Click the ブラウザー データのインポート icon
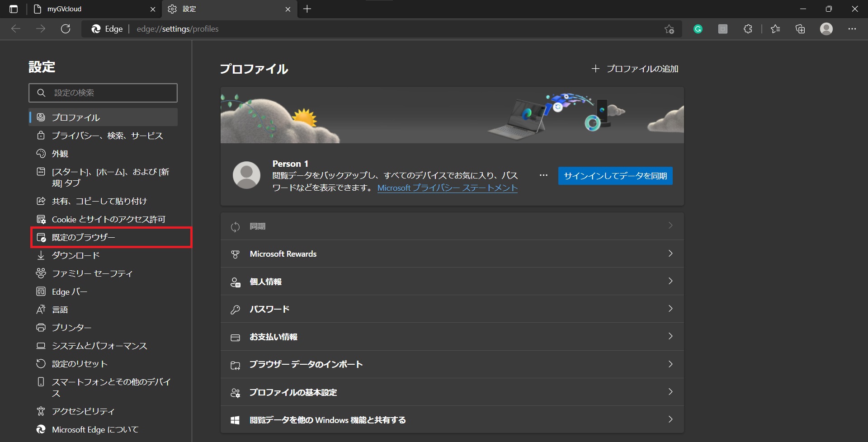The width and height of the screenshot is (868, 442). pyautogui.click(x=235, y=365)
